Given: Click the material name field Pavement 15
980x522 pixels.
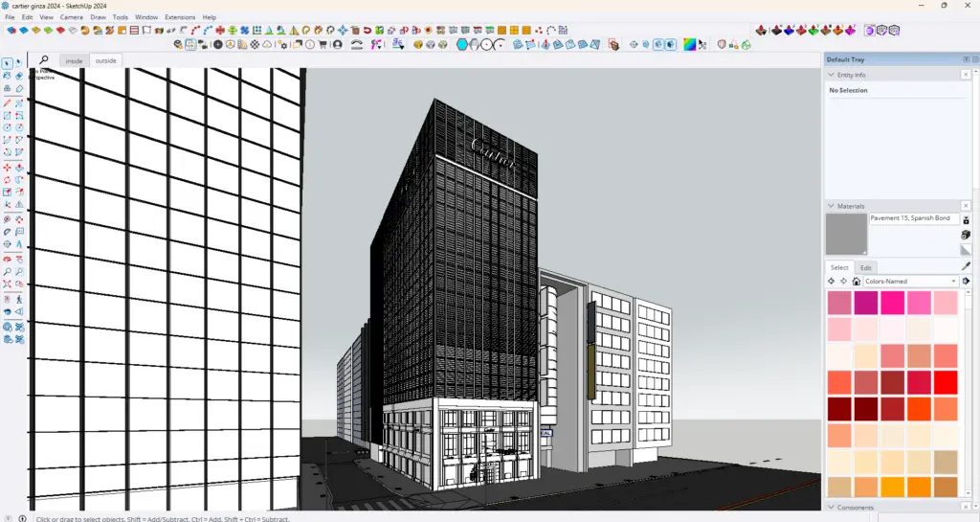Looking at the screenshot, I should coord(914,218).
